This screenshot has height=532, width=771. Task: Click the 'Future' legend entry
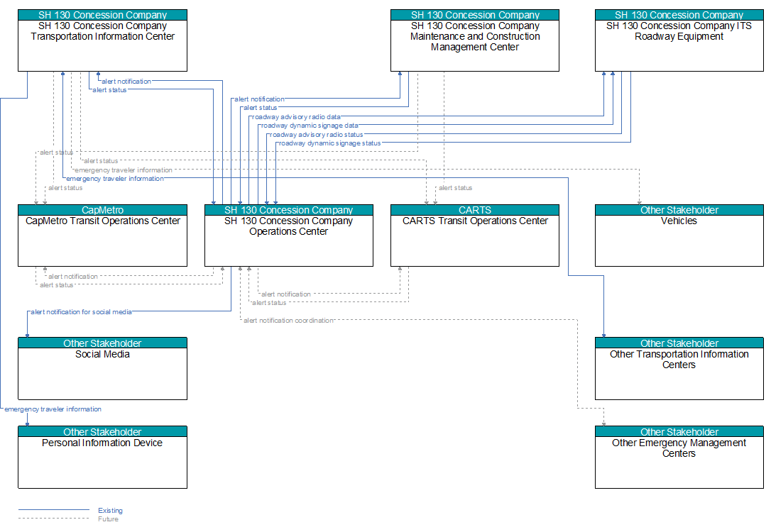[108, 519]
